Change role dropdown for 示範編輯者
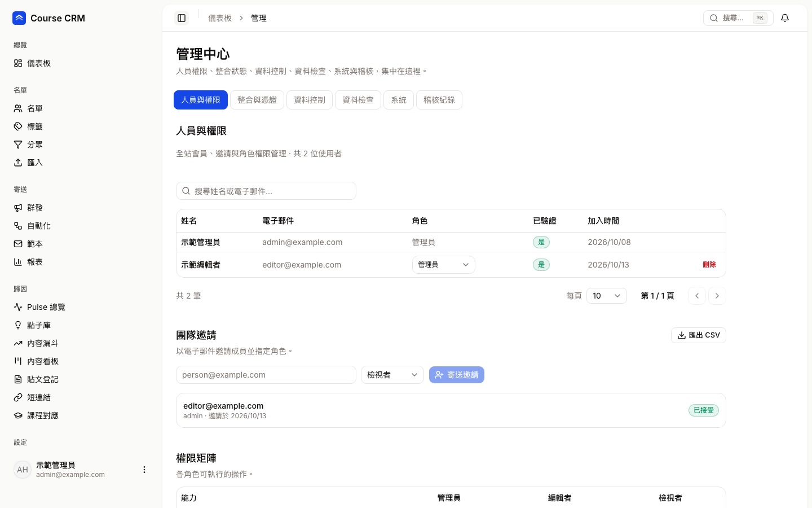812x508 pixels. coord(443,265)
